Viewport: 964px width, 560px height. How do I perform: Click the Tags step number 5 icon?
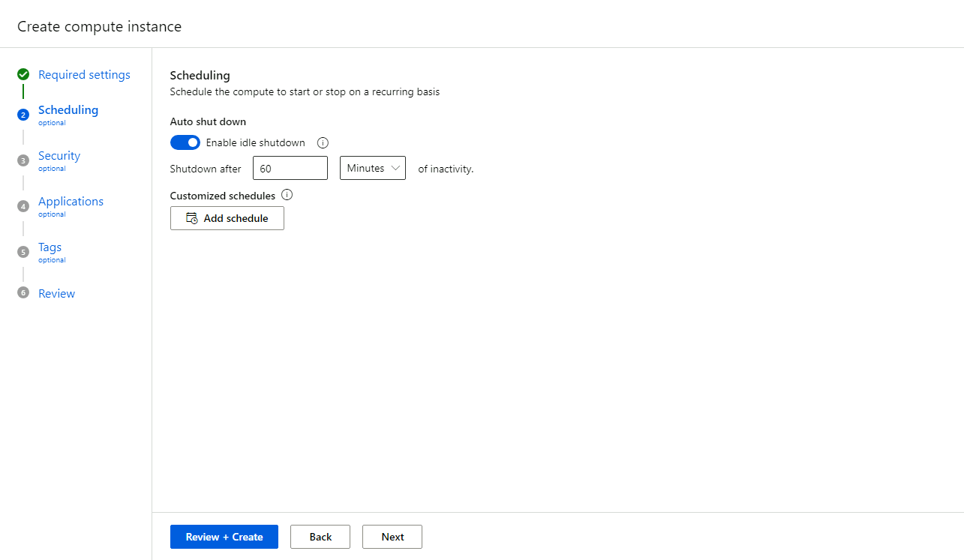click(x=23, y=252)
